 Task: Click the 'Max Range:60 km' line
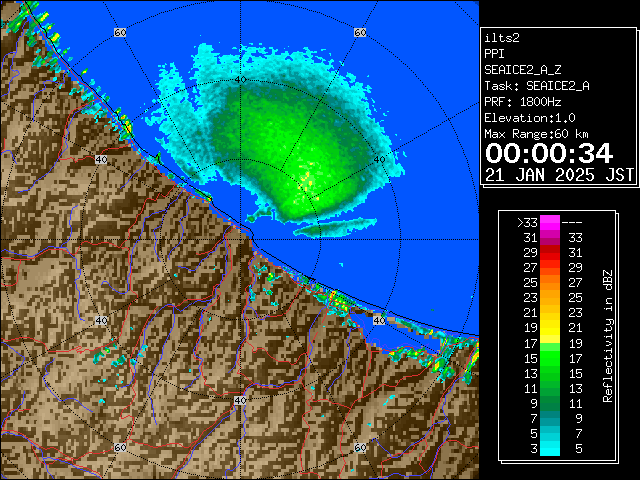[x=536, y=134]
